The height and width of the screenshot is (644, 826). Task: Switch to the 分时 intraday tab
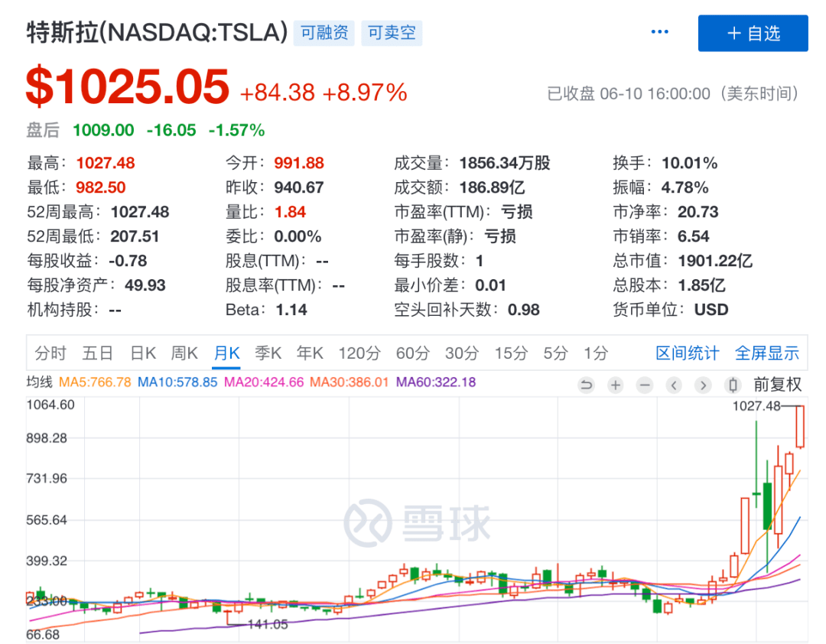click(x=50, y=353)
